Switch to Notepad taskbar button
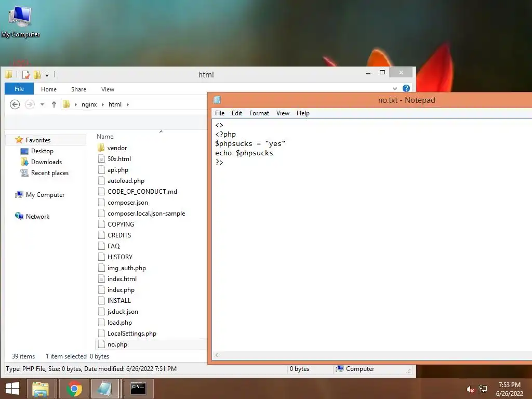The height and width of the screenshot is (399, 532). click(x=105, y=389)
